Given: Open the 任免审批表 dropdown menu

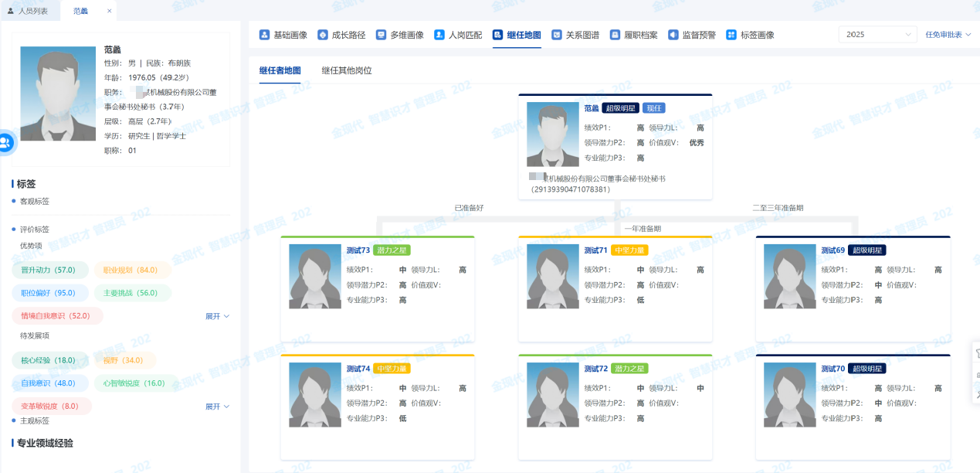Looking at the screenshot, I should click(x=948, y=35).
